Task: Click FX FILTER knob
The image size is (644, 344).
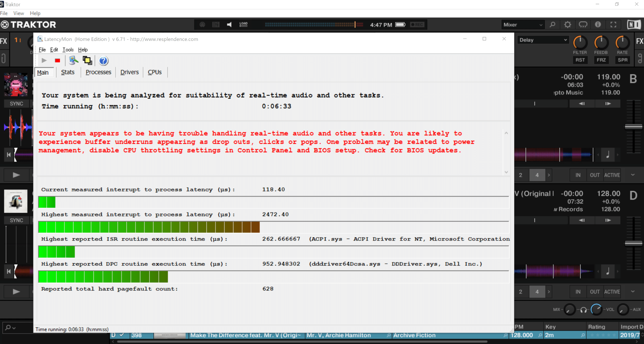Action: point(580,42)
